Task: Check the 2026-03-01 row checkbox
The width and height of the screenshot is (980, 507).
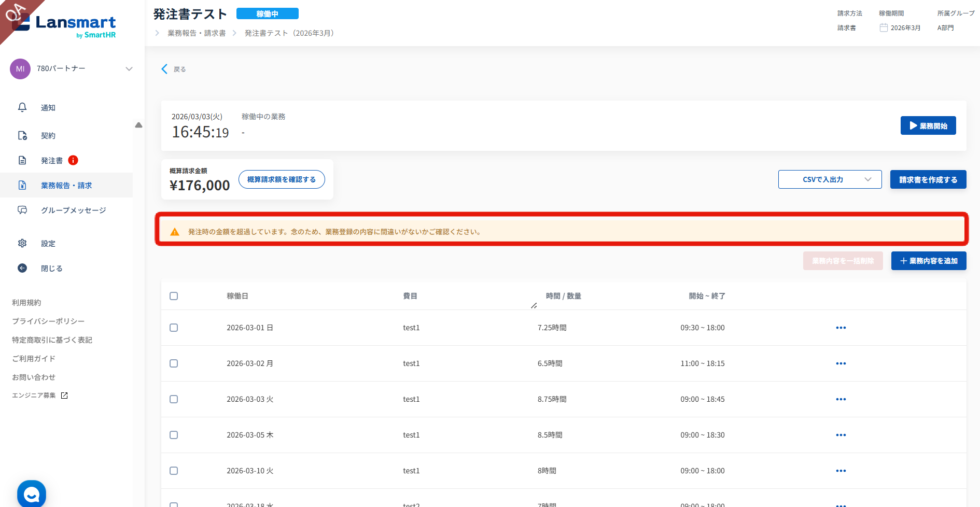Action: [x=174, y=328]
